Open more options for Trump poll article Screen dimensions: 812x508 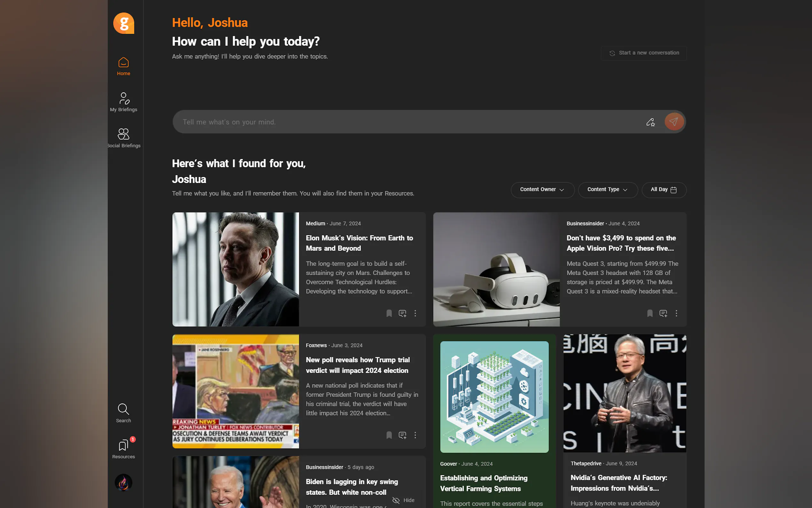415,435
